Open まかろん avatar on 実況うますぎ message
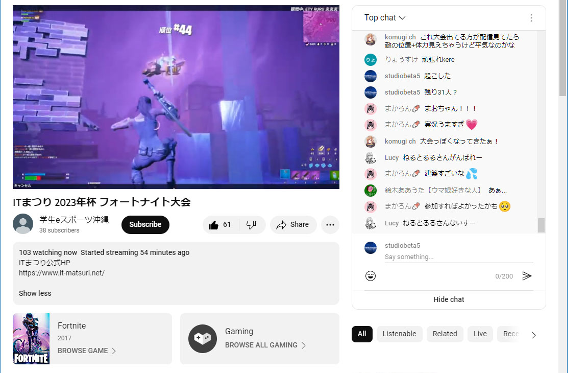 click(371, 125)
